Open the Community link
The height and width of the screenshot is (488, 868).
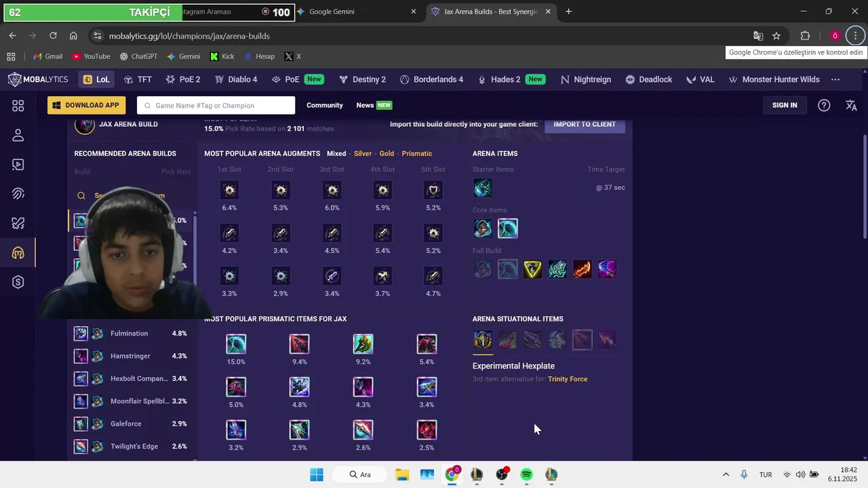tap(325, 105)
